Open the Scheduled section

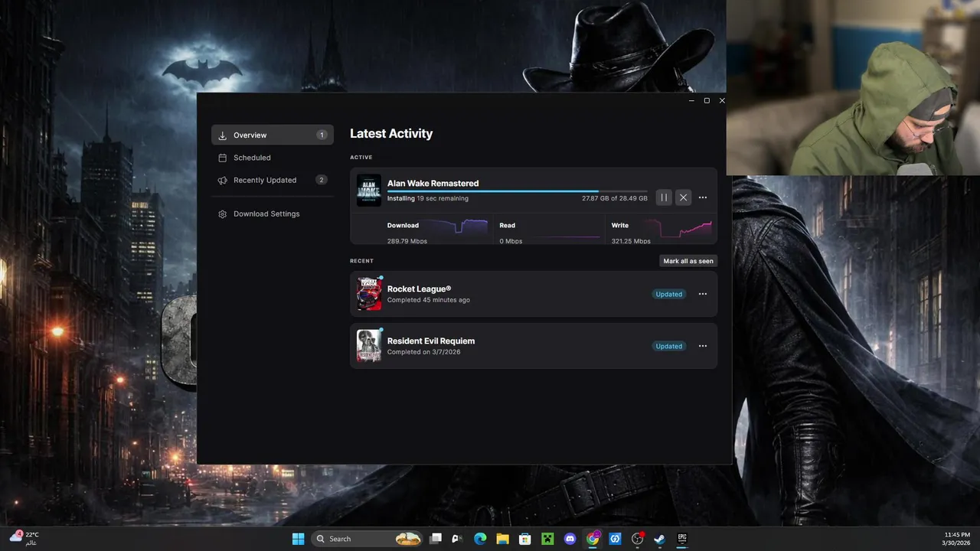coord(273,158)
